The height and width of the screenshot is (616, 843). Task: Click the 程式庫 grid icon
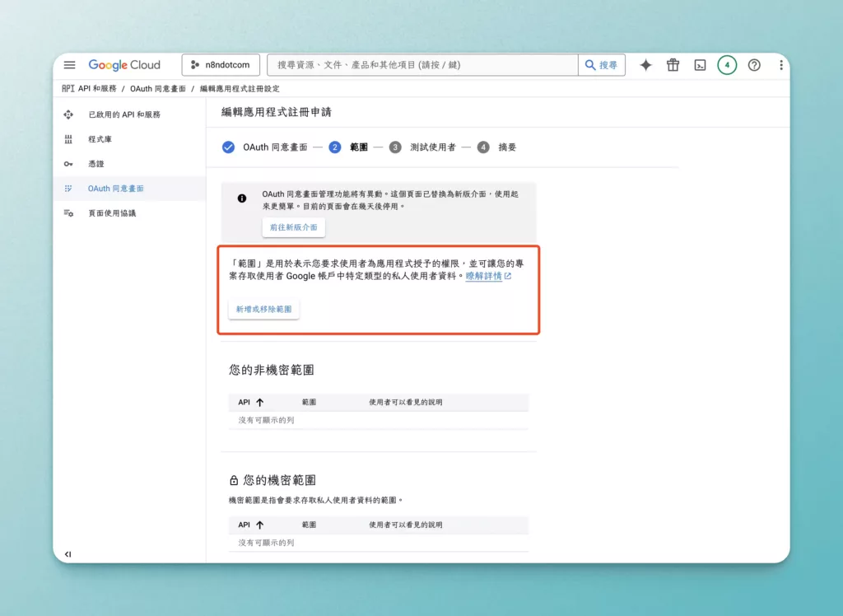tap(68, 139)
